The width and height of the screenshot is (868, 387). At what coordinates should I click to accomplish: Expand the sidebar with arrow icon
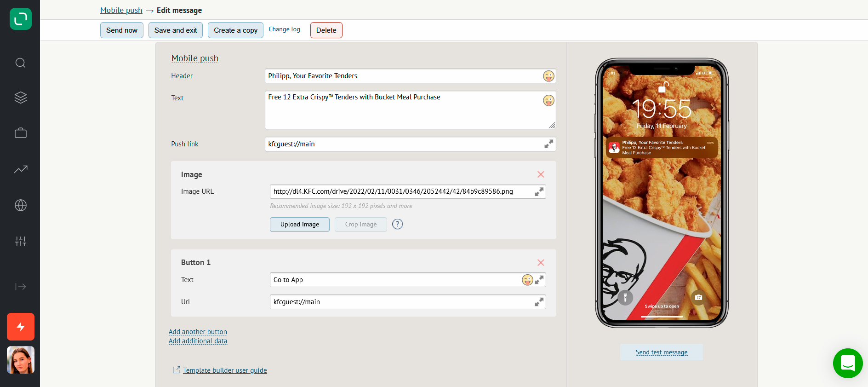coord(20,287)
